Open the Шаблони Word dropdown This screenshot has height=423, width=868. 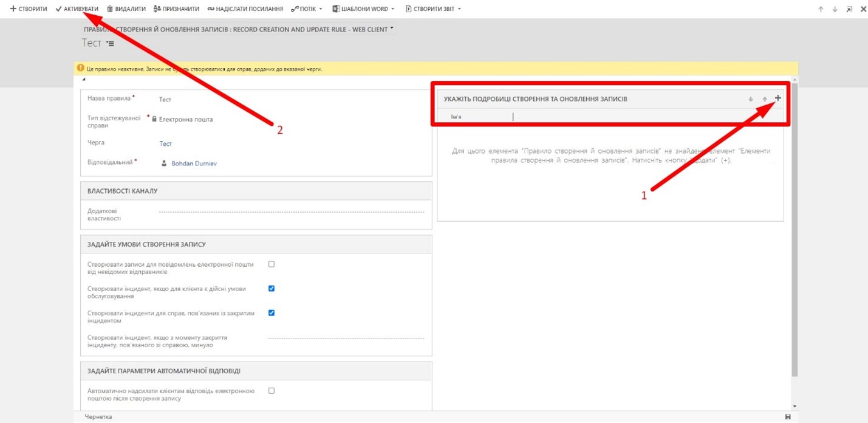pos(363,9)
